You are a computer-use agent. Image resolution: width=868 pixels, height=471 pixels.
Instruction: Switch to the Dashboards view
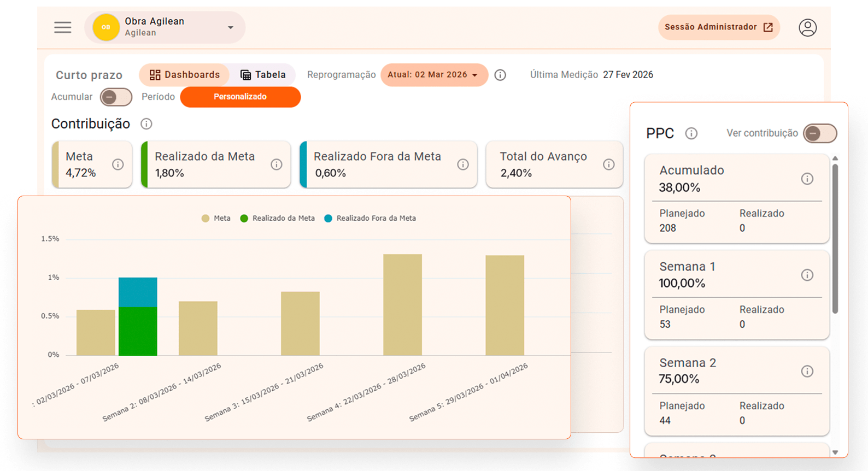point(184,75)
